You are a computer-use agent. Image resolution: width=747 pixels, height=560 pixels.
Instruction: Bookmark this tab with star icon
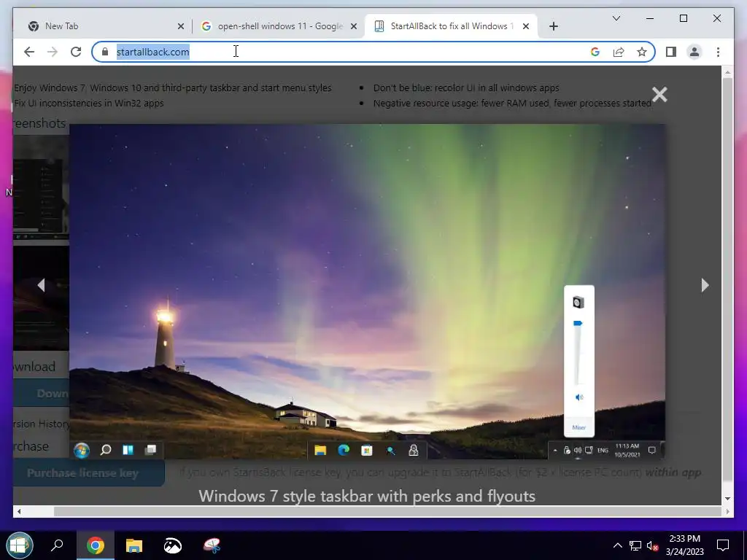(x=642, y=52)
